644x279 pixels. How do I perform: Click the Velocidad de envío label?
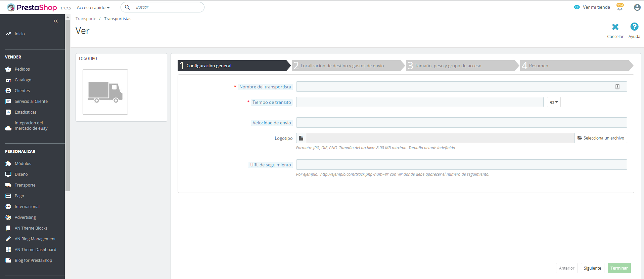(x=272, y=123)
